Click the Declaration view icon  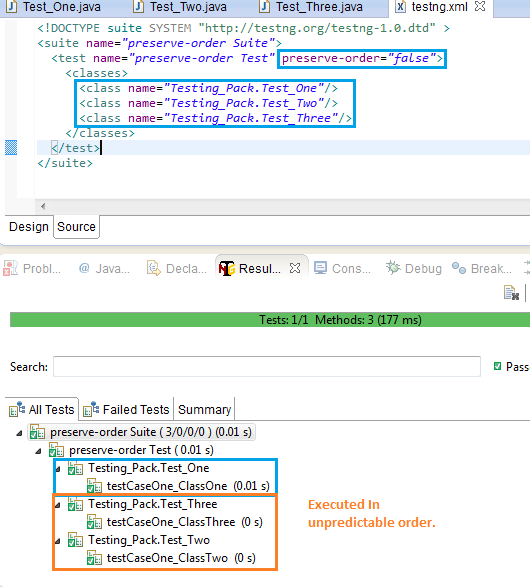[x=154, y=268]
